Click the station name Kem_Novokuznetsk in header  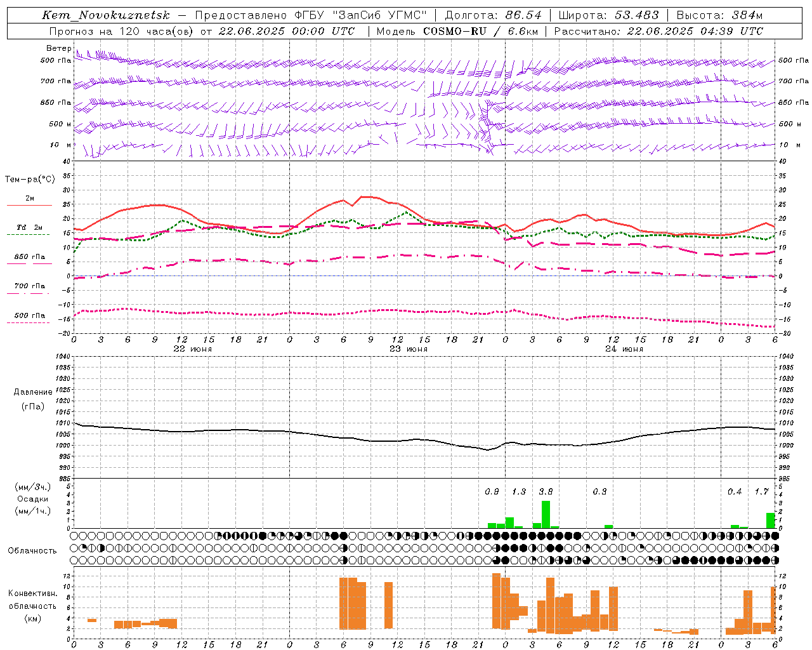[x=106, y=15]
